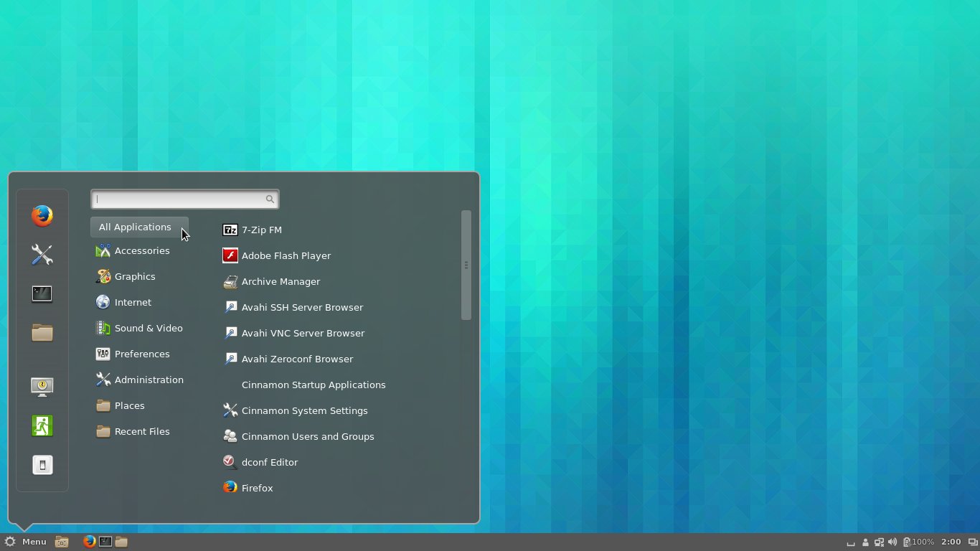Open System Settings wrench icon in favorites sidebar
Image resolution: width=980 pixels, height=551 pixels.
pos(42,255)
